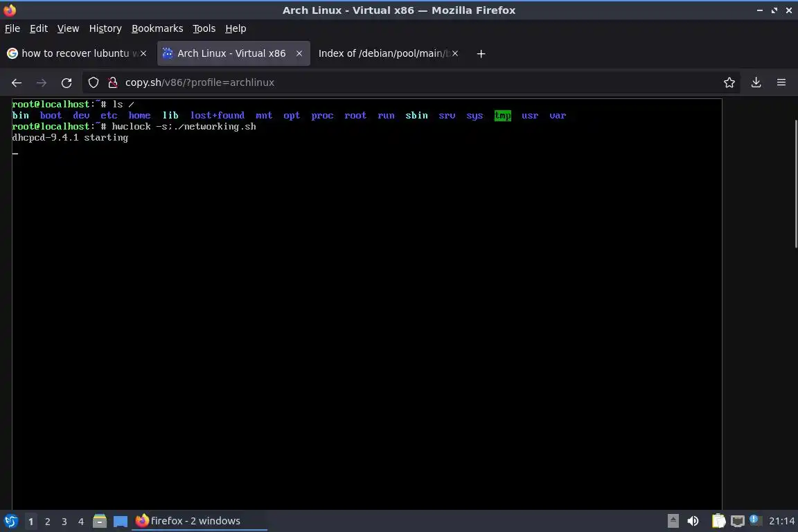Open update notifier tray icon

[754, 520]
